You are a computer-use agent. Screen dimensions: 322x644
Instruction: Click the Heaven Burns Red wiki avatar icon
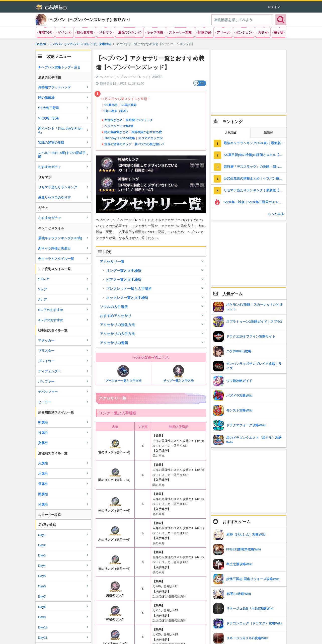(x=41, y=20)
